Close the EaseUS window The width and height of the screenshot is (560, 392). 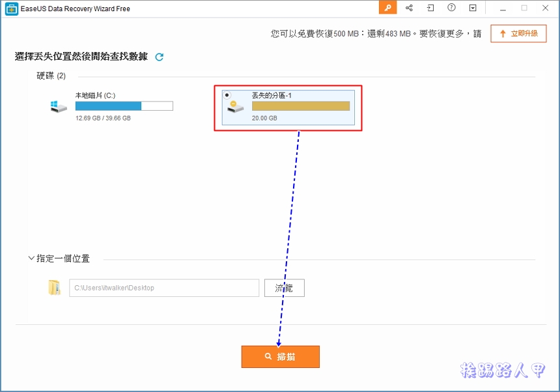coord(546,8)
